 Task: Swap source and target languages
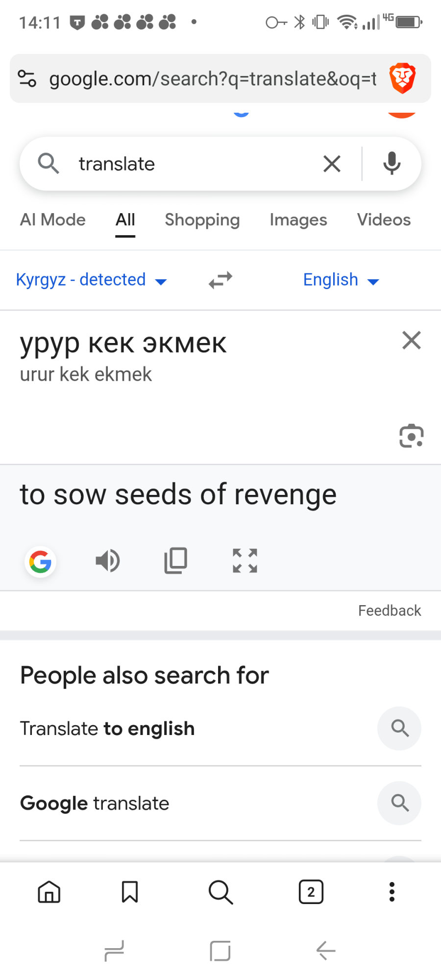tap(220, 280)
